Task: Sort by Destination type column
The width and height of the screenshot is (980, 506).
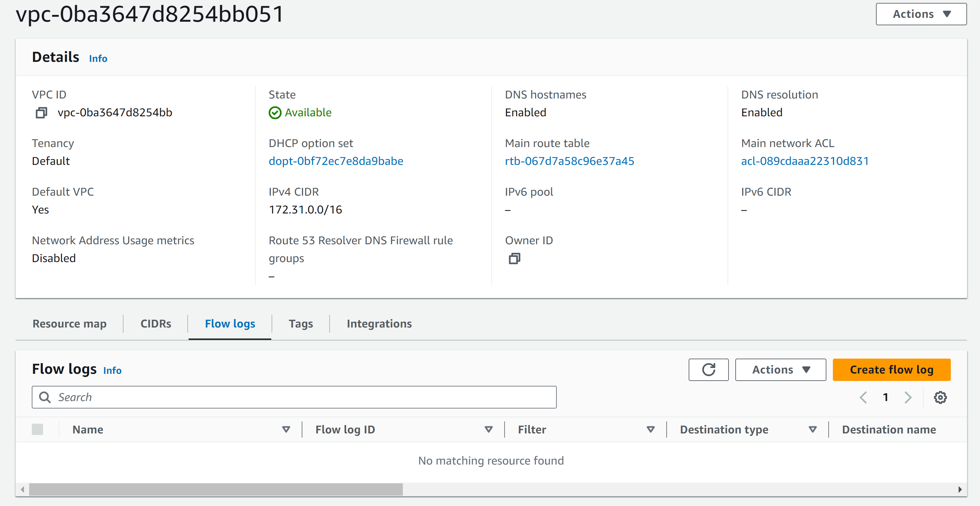Action: (812, 429)
